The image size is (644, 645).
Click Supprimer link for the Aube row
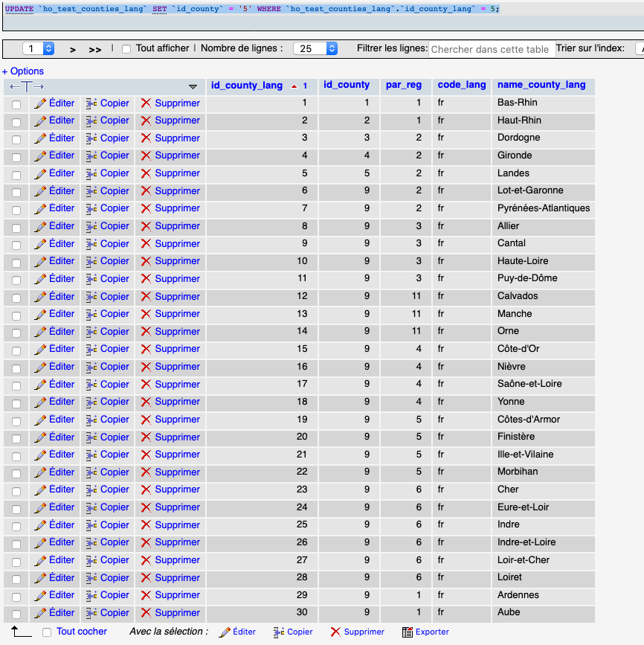click(x=177, y=612)
